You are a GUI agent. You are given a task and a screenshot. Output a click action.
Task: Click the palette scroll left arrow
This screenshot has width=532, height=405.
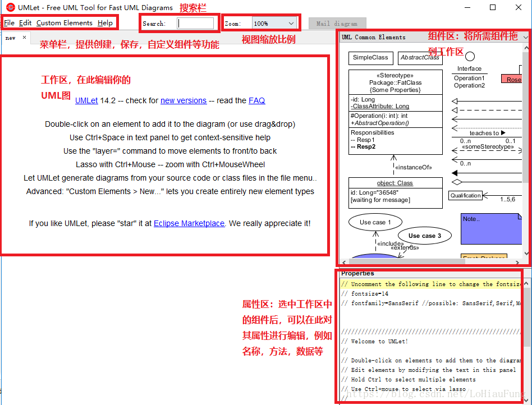(x=345, y=262)
